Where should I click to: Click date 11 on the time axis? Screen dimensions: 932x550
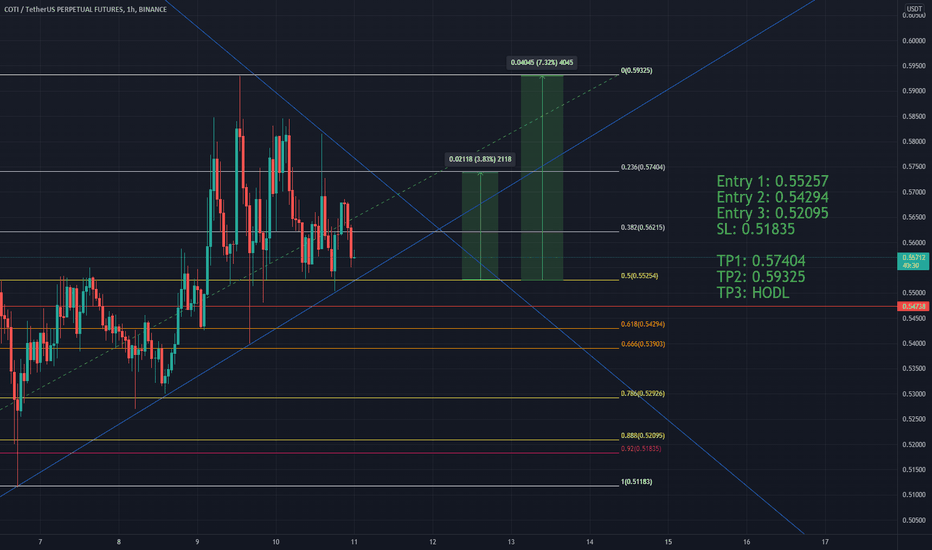pyautogui.click(x=354, y=542)
